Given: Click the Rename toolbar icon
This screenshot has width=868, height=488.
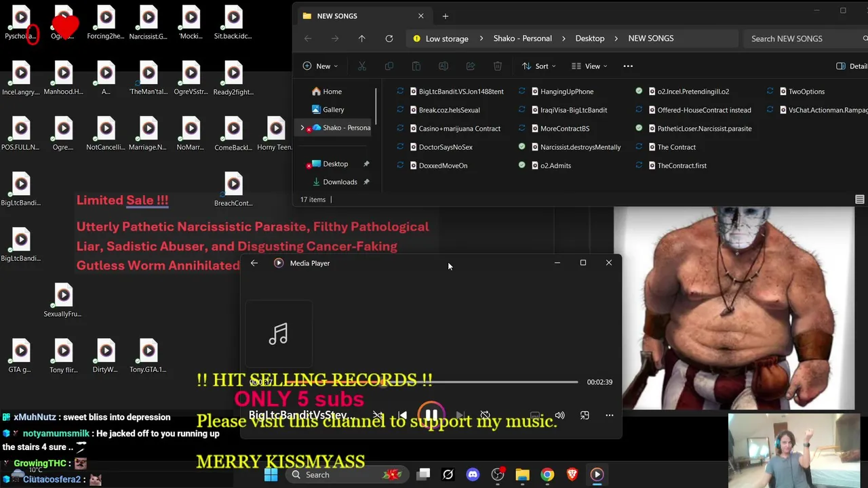Looking at the screenshot, I should pos(443,66).
